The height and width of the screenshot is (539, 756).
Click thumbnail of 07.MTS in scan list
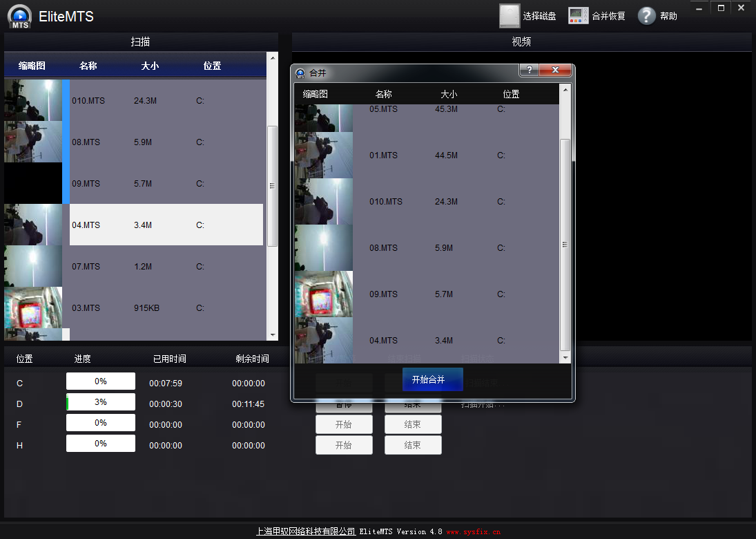[33, 266]
